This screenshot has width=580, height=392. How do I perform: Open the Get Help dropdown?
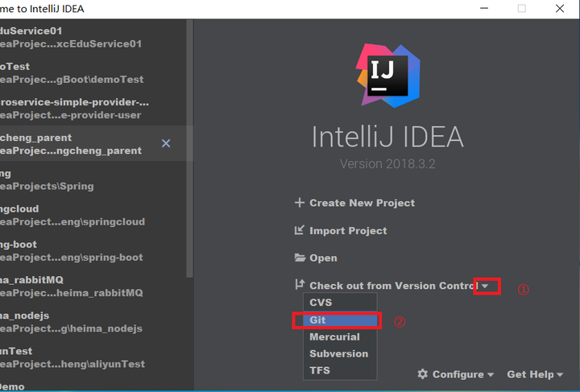535,374
